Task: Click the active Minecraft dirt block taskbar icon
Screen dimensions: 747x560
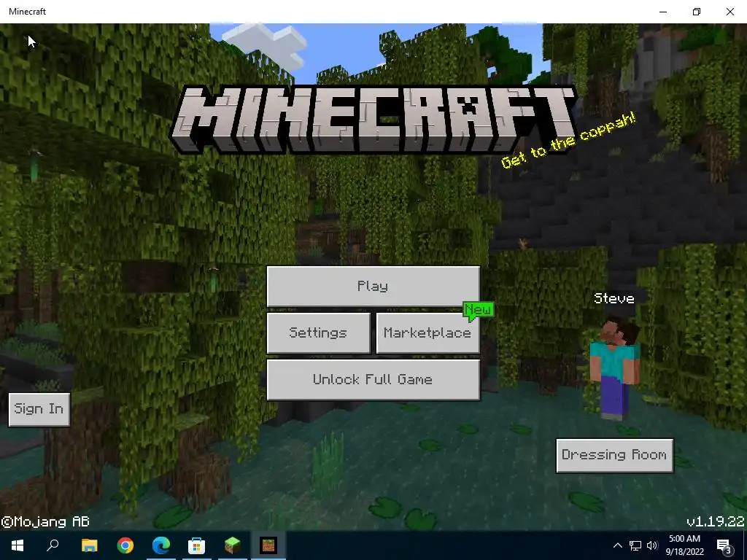Action: click(268, 545)
